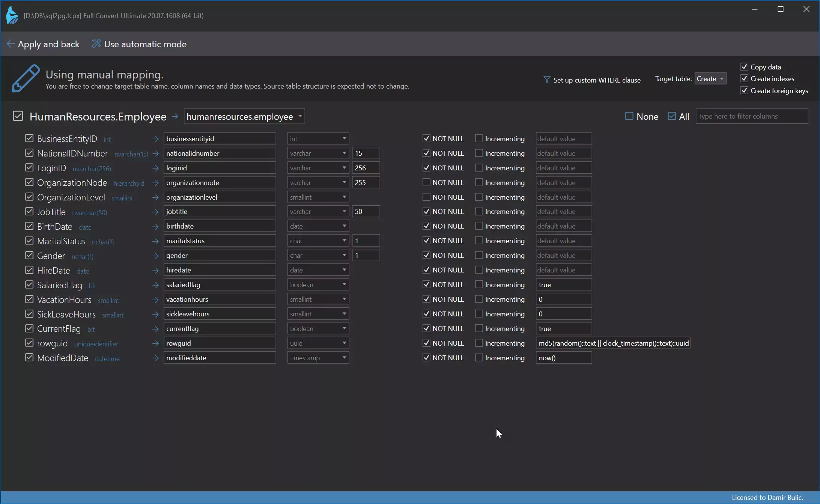
Task: Click the default value input field for SalariedFlag
Action: pyautogui.click(x=563, y=284)
